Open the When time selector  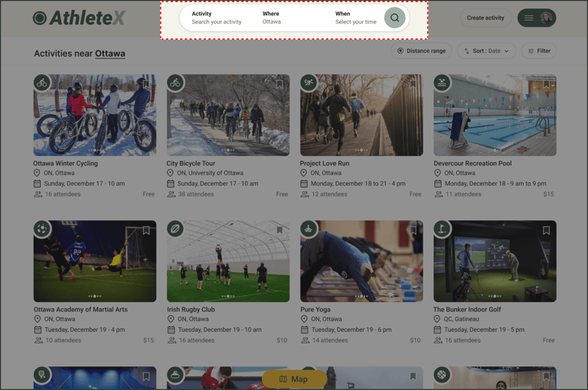(355, 18)
